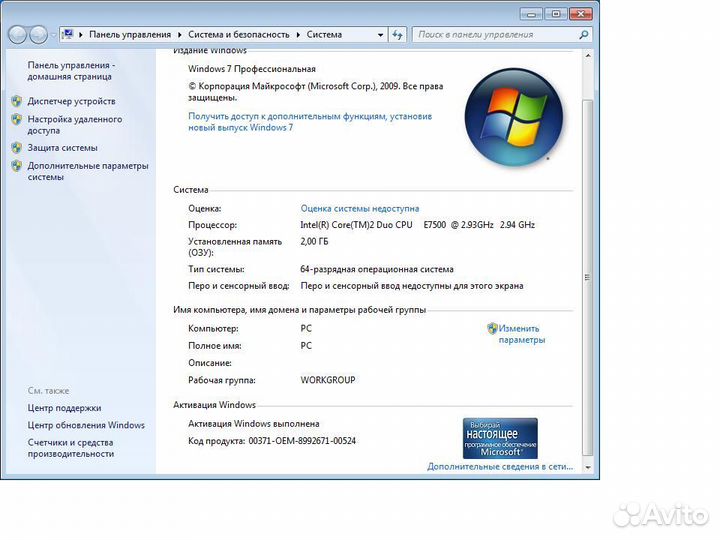720x540 pixels.
Task: Click the Forward navigation arrow button
Action: tap(39, 34)
